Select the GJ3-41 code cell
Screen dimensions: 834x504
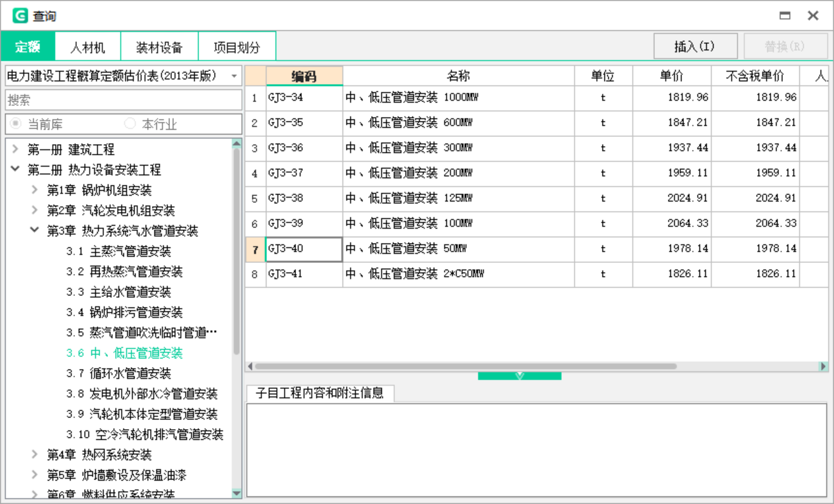click(305, 274)
